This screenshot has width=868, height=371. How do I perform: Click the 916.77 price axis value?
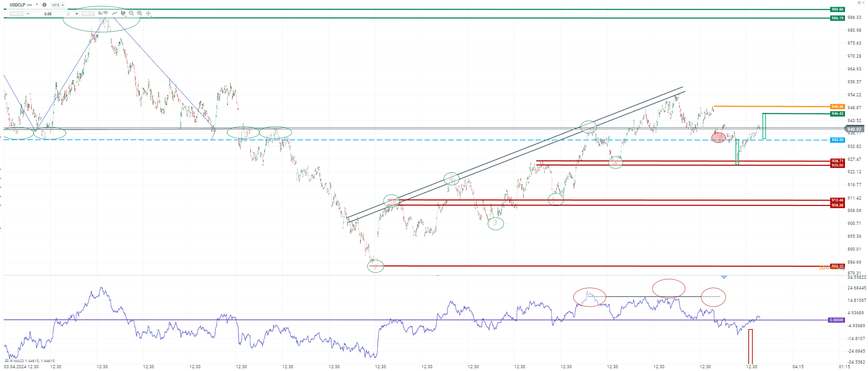pyautogui.click(x=854, y=185)
